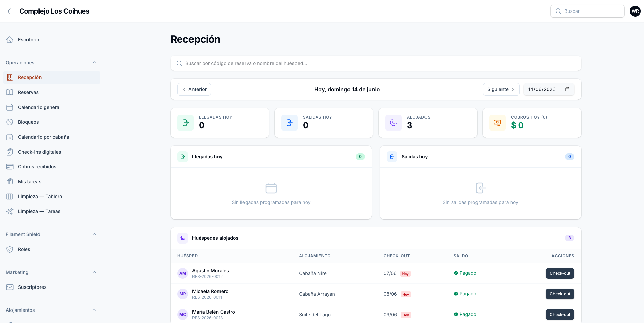Collapse the Operaciones section
This screenshot has width=644, height=323.
pyautogui.click(x=94, y=63)
